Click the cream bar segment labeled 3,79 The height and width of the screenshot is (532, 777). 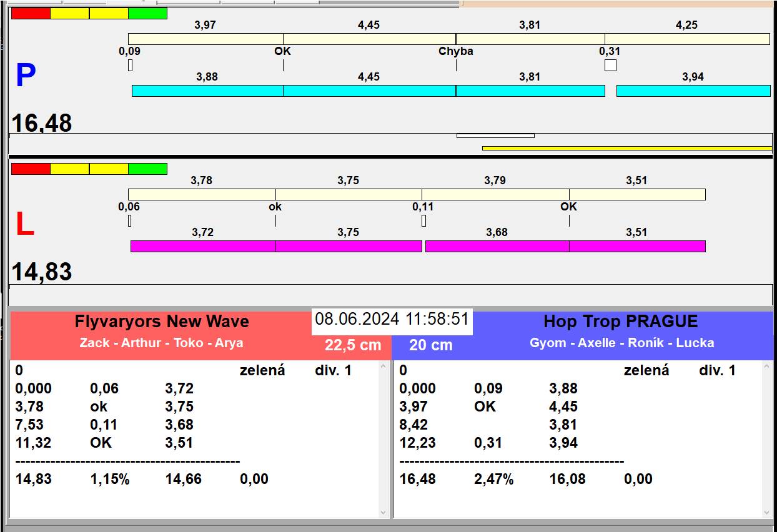point(495,194)
